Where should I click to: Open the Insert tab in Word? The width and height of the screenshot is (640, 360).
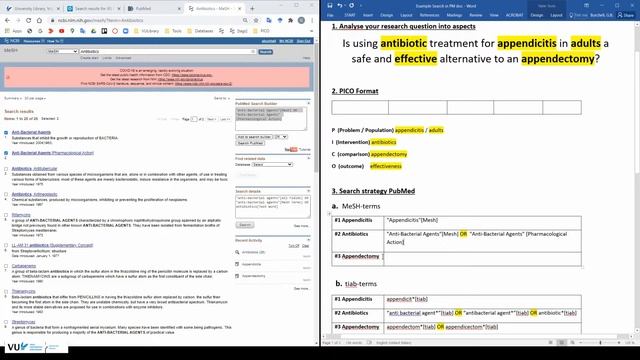pyautogui.click(x=368, y=15)
